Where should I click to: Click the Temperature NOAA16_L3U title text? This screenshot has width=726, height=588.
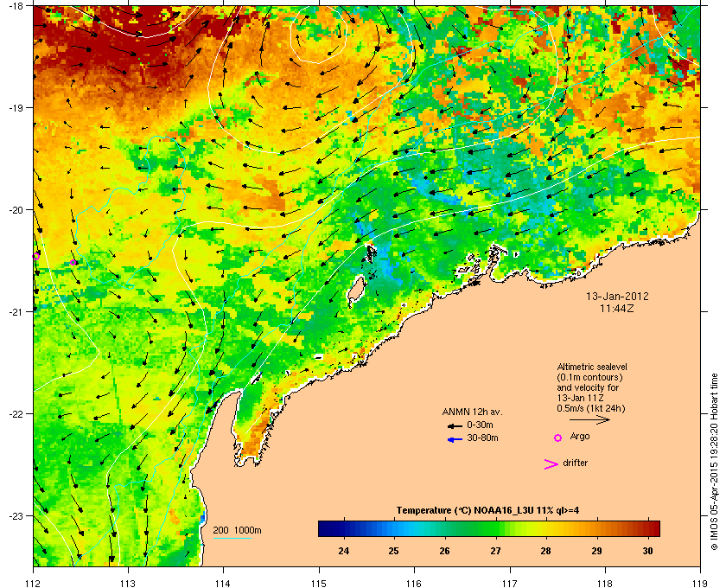pyautogui.click(x=487, y=511)
